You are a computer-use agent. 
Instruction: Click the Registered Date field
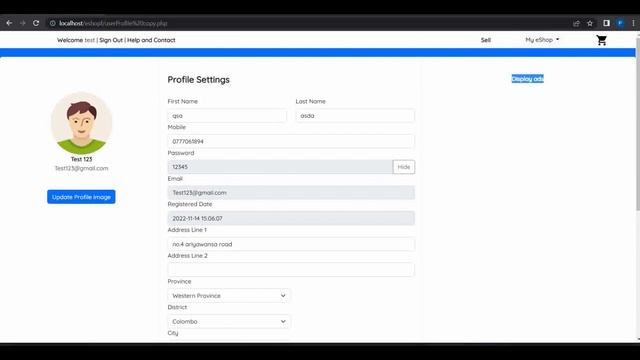[291, 218]
